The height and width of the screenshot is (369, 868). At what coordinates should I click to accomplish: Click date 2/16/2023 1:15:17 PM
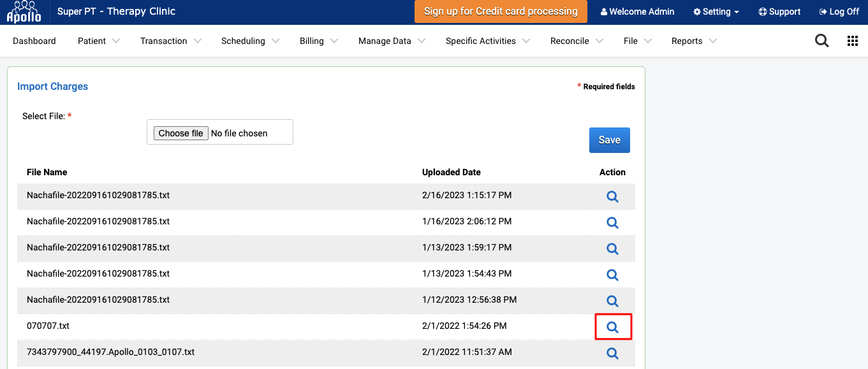[x=467, y=195]
